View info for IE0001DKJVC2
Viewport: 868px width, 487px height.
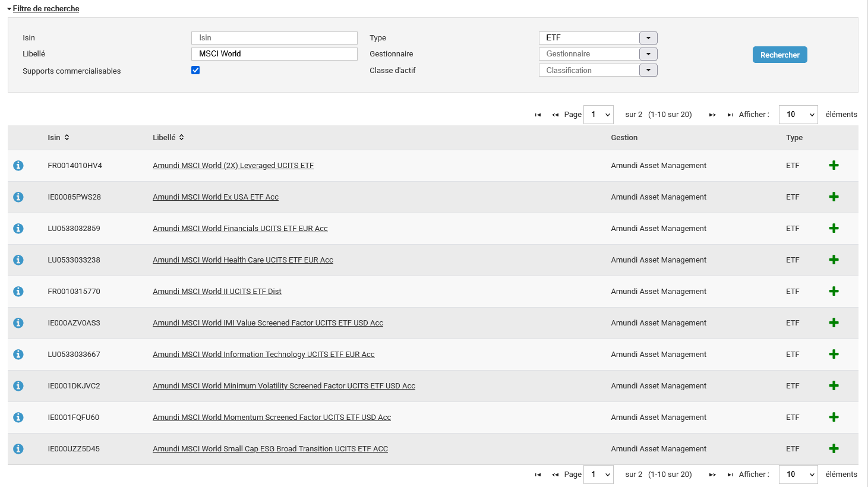click(18, 386)
